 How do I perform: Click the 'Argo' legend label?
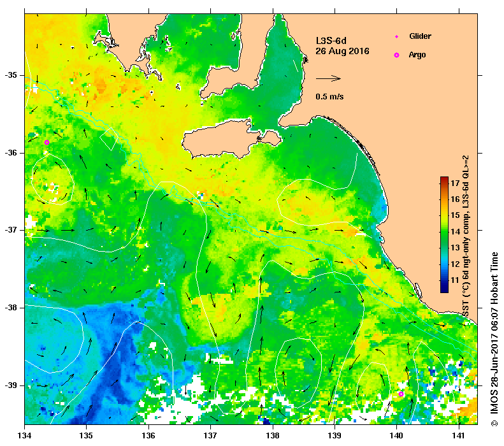point(417,55)
